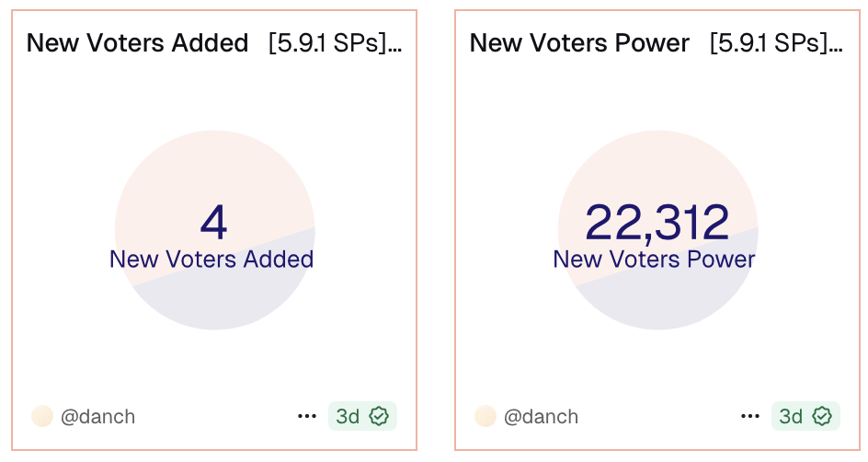Click the counter value 4

[213, 222]
